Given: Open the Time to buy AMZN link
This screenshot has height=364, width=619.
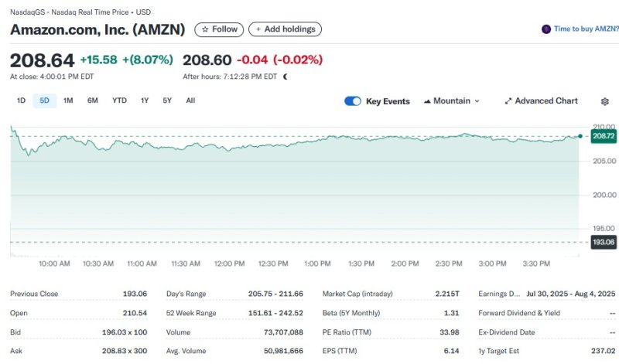Looking at the screenshot, I should 586,29.
